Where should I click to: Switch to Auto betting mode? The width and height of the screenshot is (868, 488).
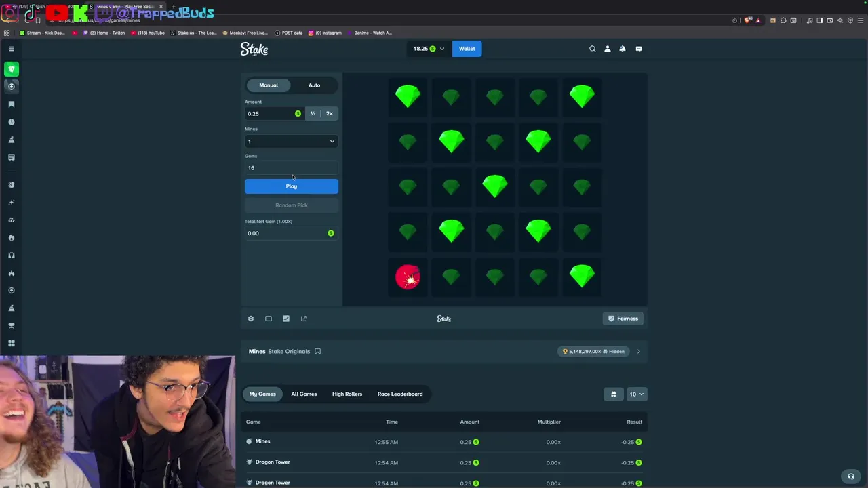tap(314, 85)
